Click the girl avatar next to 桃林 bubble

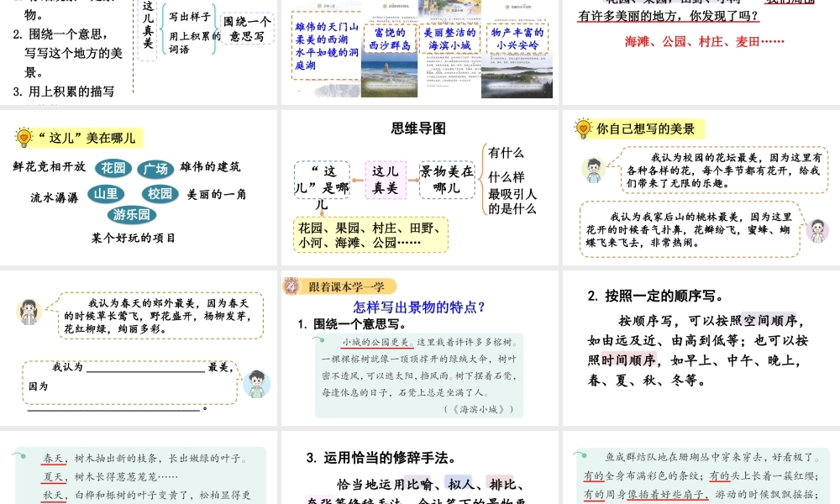point(817,231)
